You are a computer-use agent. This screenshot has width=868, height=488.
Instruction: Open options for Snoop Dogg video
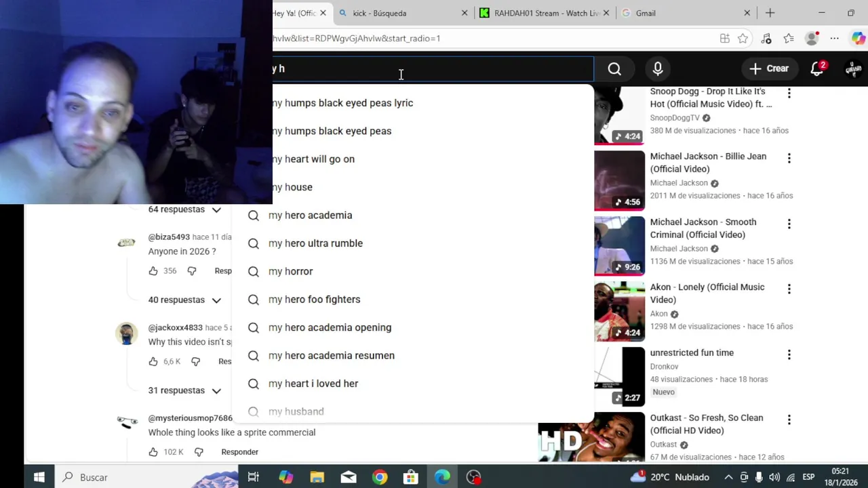[789, 93]
